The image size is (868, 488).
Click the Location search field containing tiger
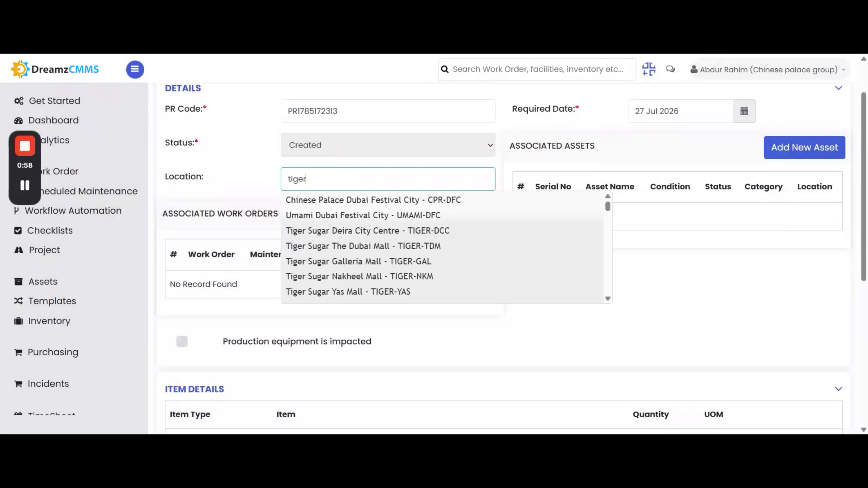click(388, 179)
